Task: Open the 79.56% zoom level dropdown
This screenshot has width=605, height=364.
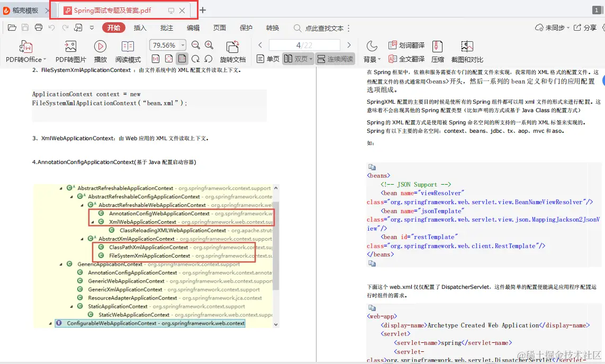Action: pos(183,45)
